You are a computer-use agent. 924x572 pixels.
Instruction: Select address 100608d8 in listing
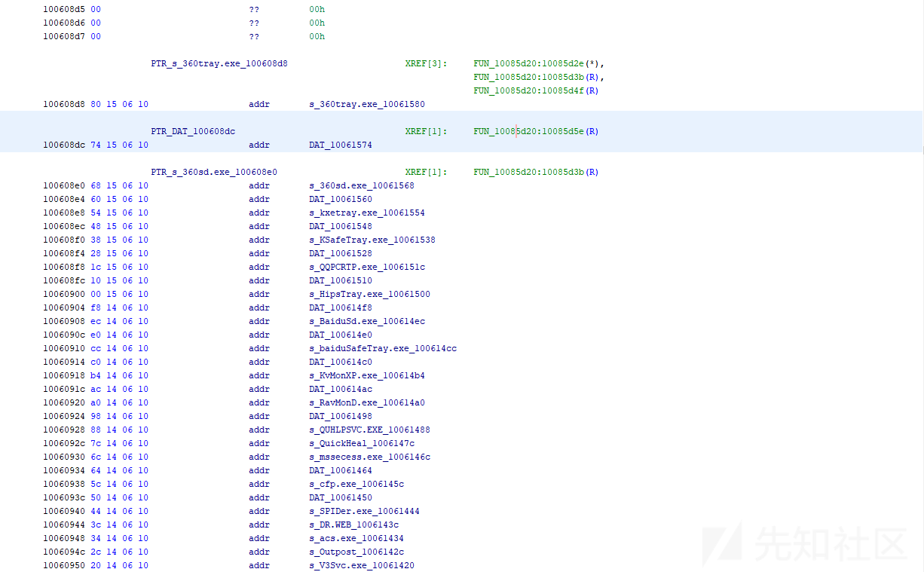[x=64, y=104]
